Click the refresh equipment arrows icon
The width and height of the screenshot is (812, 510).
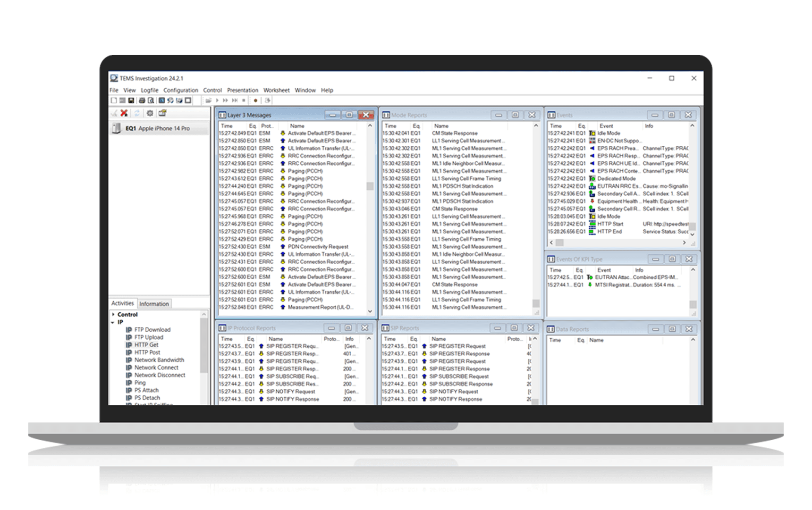137,113
